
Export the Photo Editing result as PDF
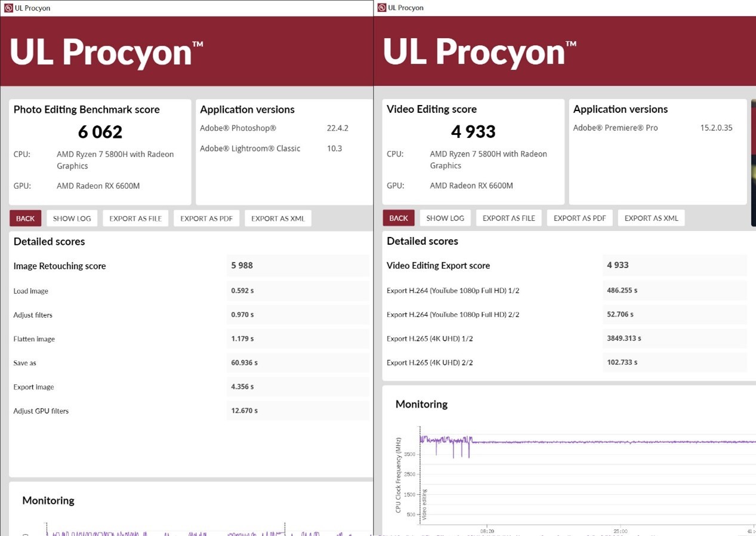click(206, 218)
